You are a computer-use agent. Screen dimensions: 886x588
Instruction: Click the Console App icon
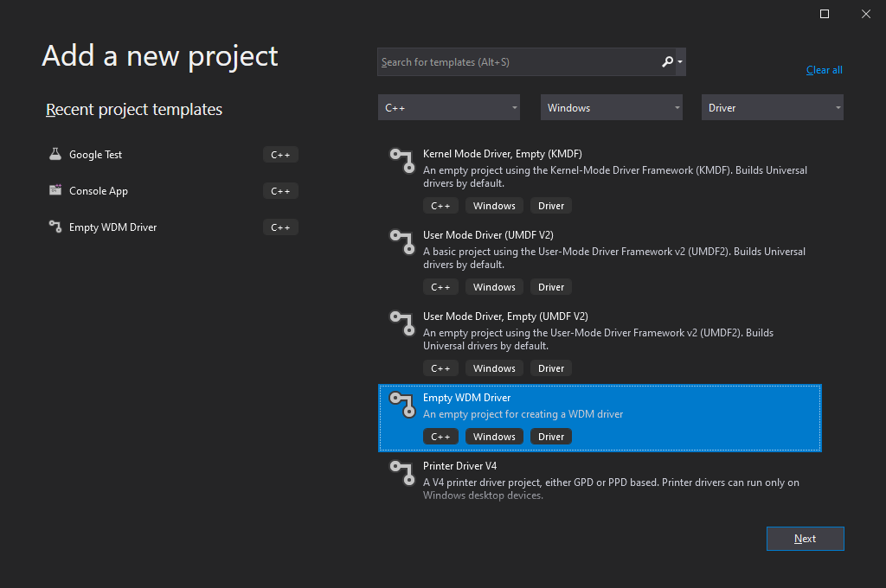pos(55,190)
